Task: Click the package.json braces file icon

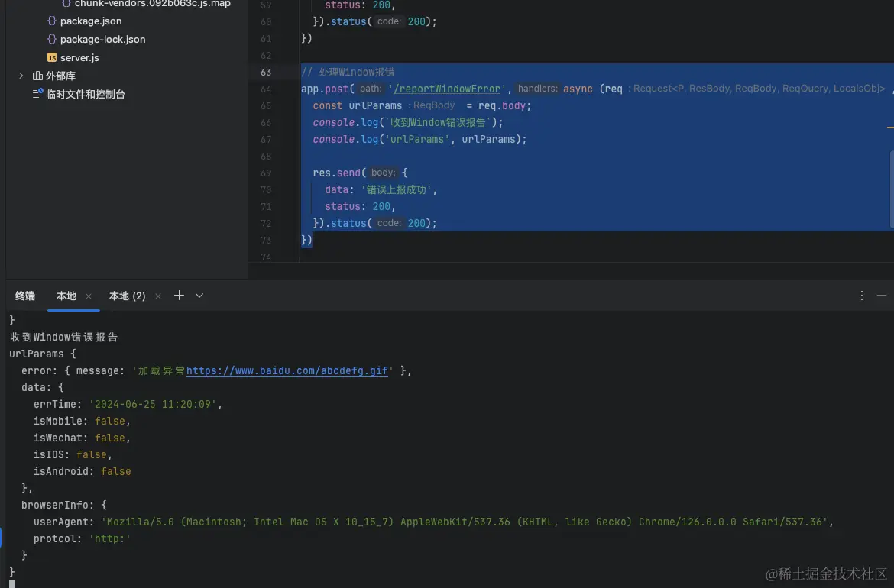Action: [x=52, y=21]
